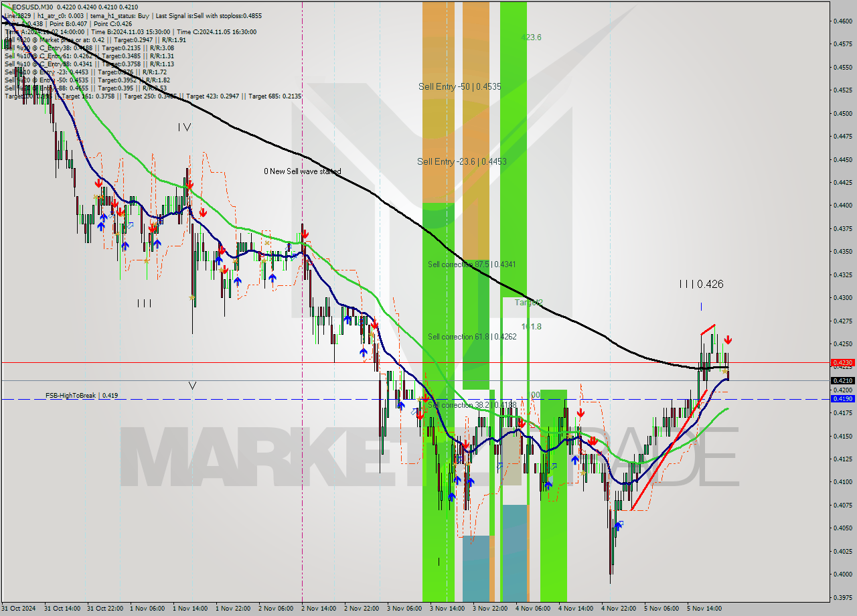Click the 0.4400 price axis label
Viewport: 857px width, 616px height.
pos(843,206)
